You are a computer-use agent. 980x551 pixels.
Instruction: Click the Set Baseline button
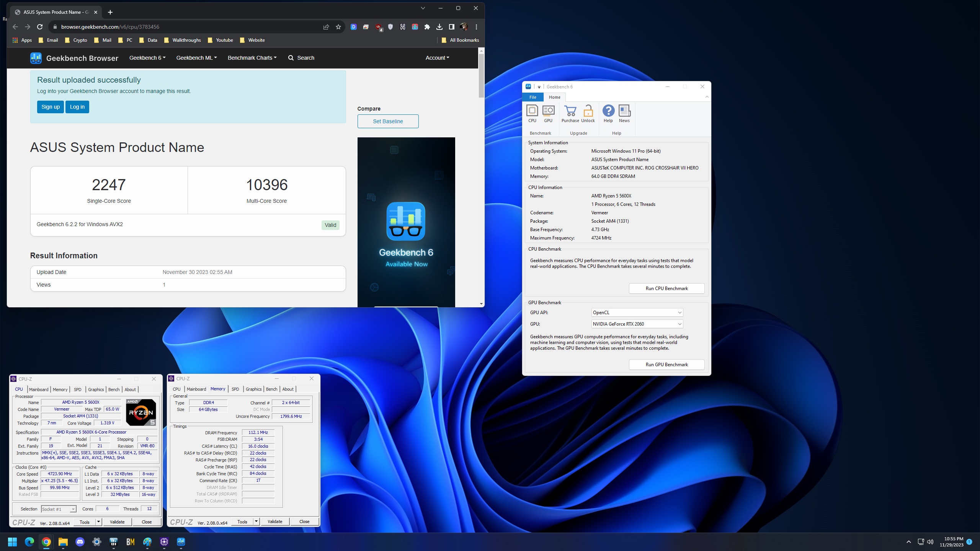point(388,121)
